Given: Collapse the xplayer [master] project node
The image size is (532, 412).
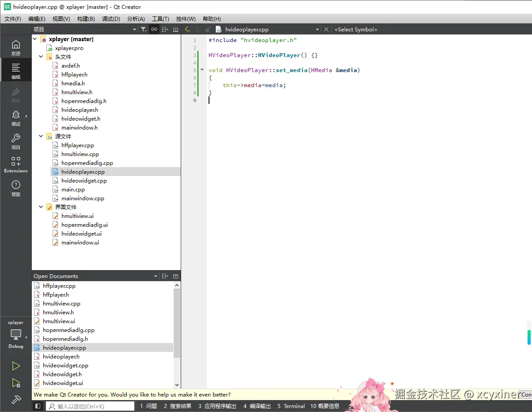Looking at the screenshot, I should 35,39.
